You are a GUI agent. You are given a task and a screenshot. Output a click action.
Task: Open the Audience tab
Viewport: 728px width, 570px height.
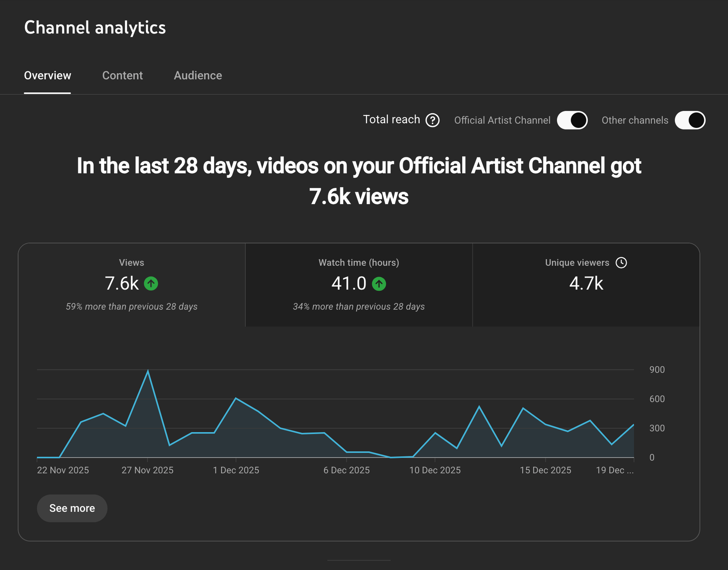(198, 76)
